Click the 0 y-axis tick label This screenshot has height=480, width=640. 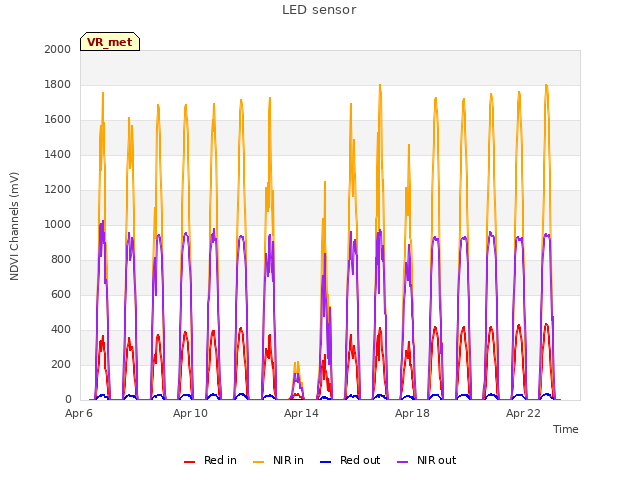click(68, 400)
